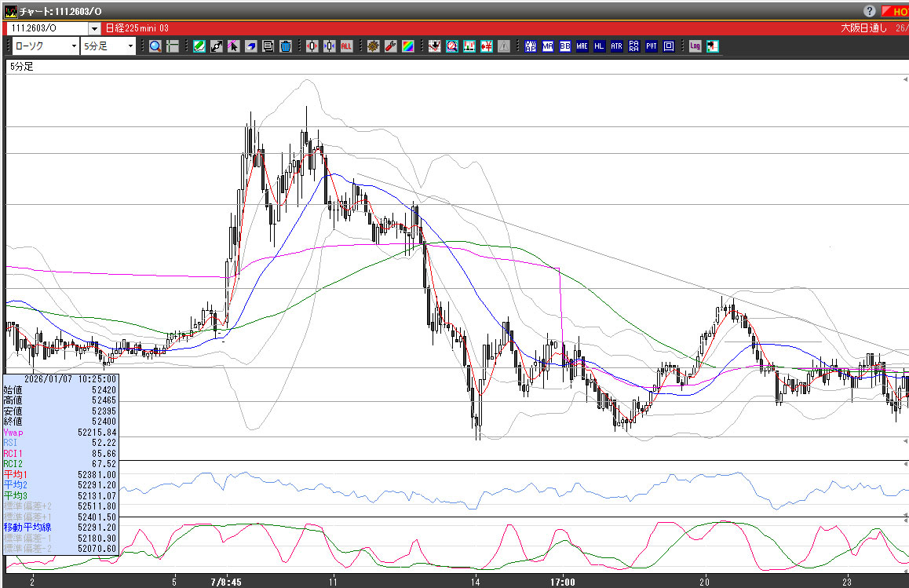Toggle the BB Bollinger Bands indicator
Viewport: 909px width, 588px height.
[x=565, y=46]
